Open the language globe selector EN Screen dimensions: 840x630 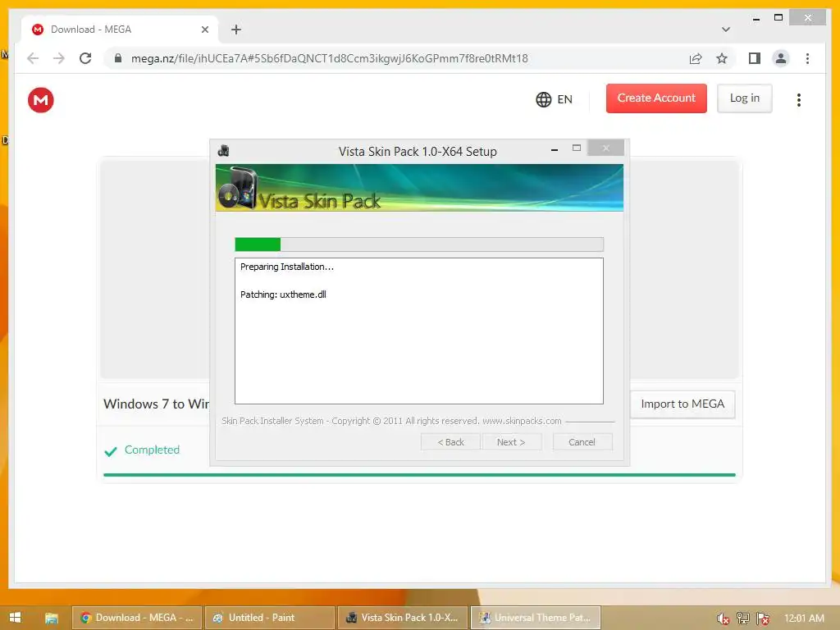(x=554, y=99)
